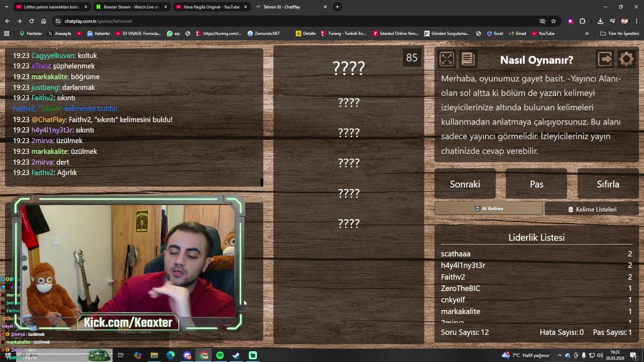The width and height of the screenshot is (644, 362).
Task: Open Task View on the taskbar
Action: (x=121, y=355)
